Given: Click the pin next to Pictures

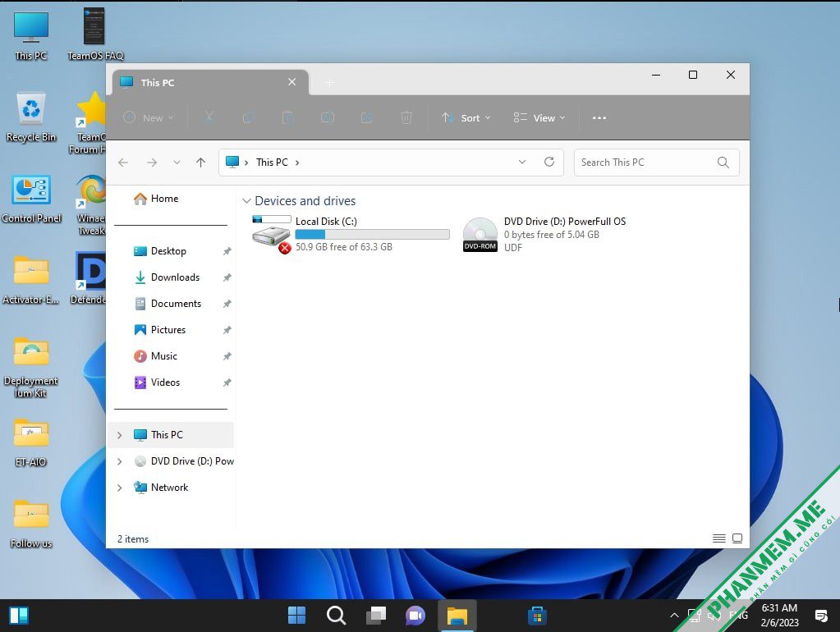Looking at the screenshot, I should click(x=227, y=330).
